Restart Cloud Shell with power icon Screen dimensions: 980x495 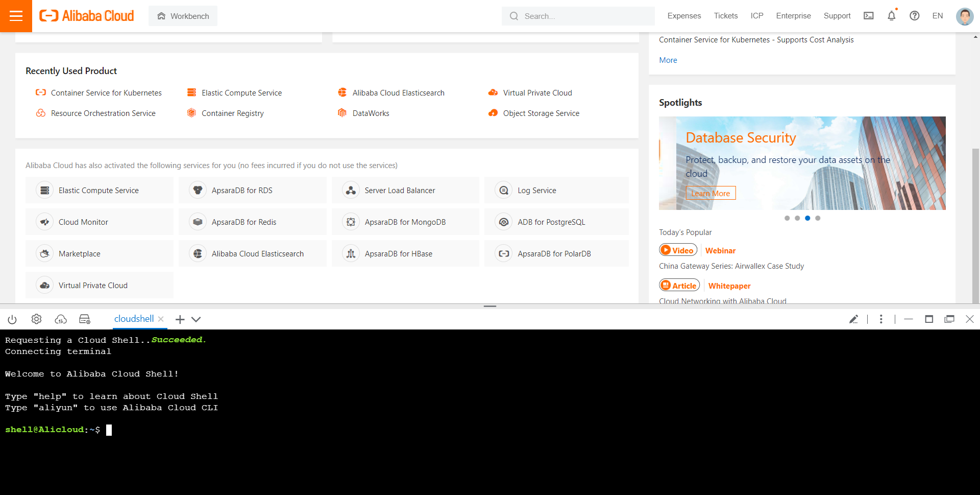[x=12, y=319]
